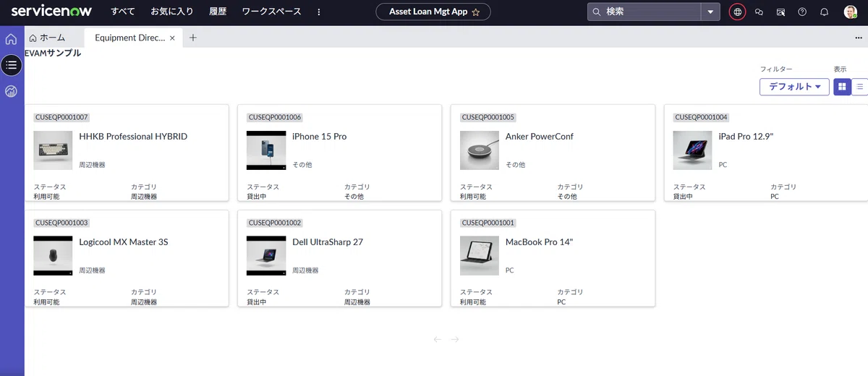Open the 履歴 menu

218,12
